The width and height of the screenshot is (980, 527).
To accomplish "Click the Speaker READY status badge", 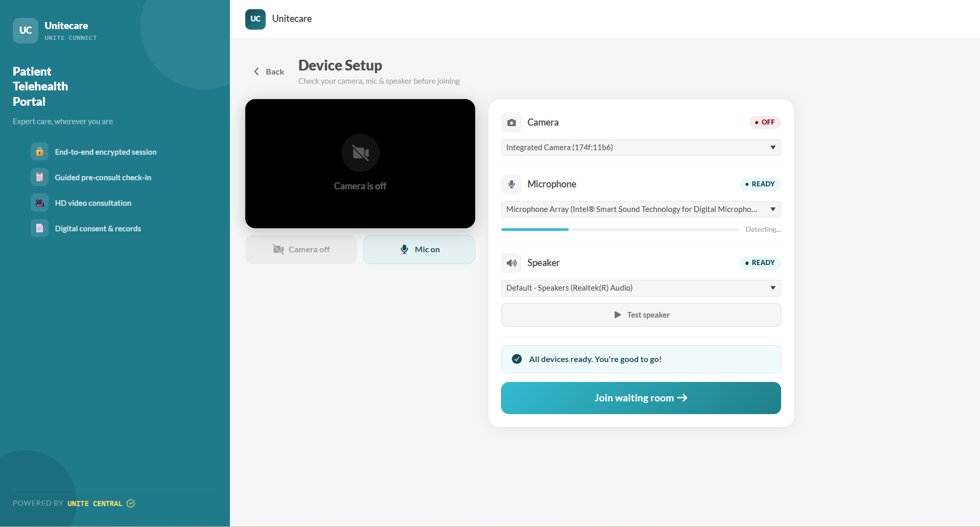I will 760,263.
